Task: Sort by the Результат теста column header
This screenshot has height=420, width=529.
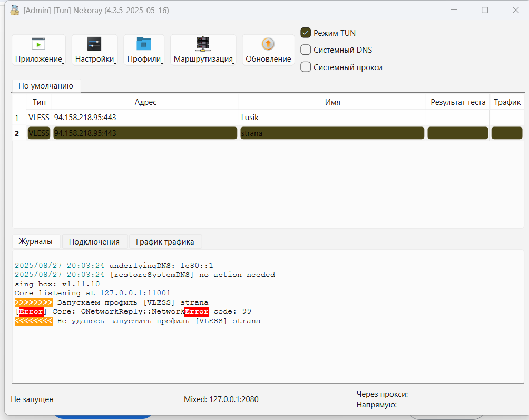Action: 458,102
